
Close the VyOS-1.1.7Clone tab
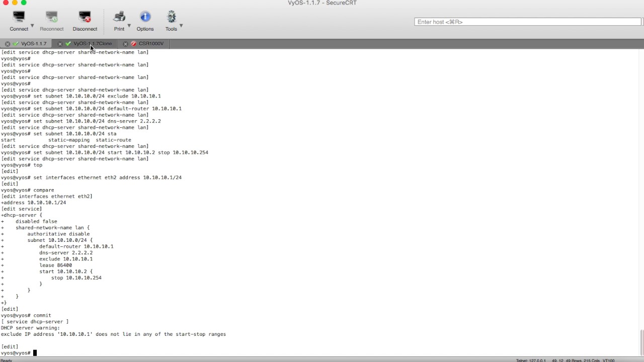pyautogui.click(x=60, y=44)
